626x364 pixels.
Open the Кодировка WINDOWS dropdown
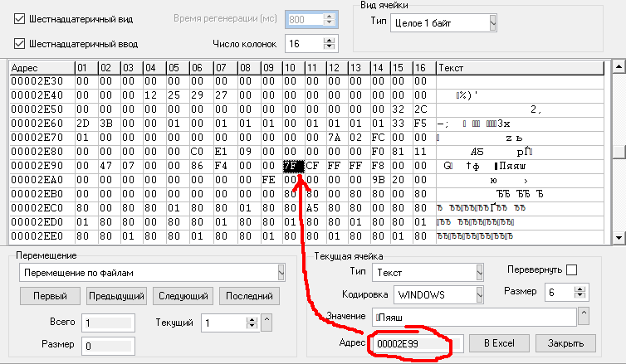tap(480, 295)
